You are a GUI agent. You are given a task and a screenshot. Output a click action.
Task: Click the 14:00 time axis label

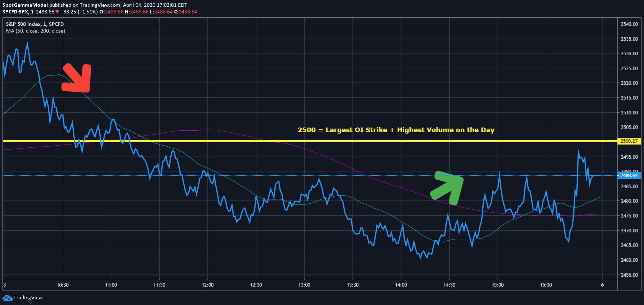point(401,285)
